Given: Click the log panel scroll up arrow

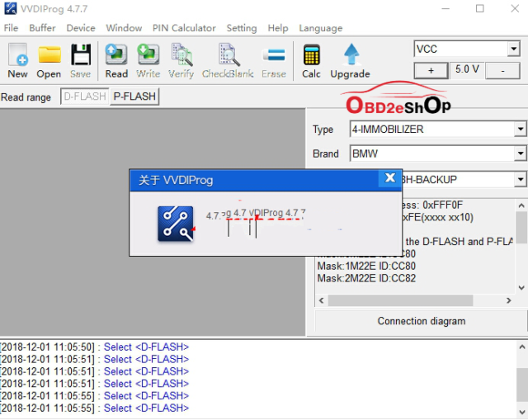Looking at the screenshot, I should (522, 347).
